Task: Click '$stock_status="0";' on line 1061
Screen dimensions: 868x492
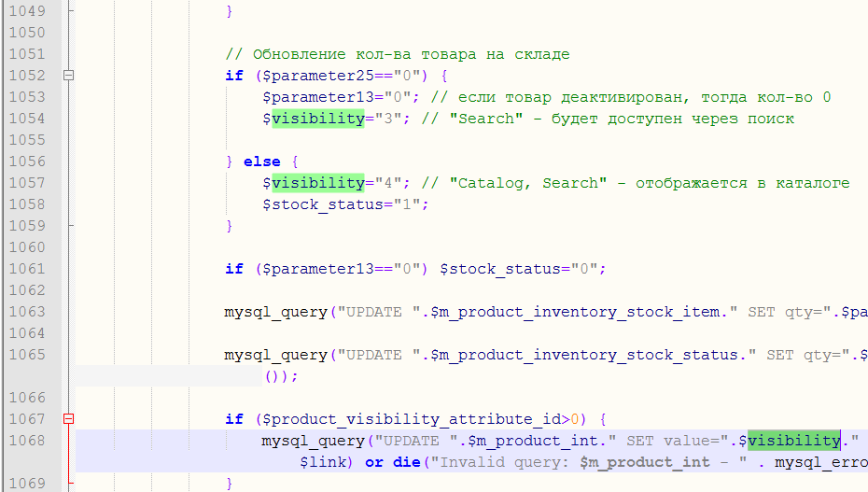Action: 523,269
